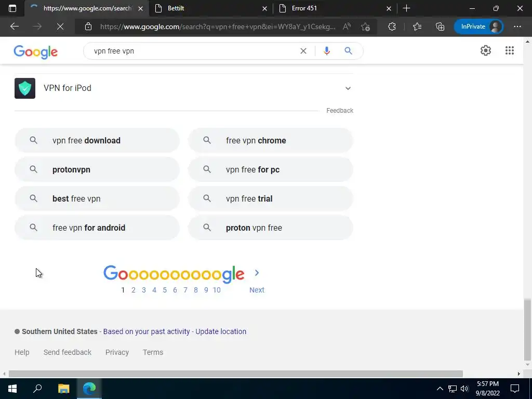Open network status tray icon
The width and height of the screenshot is (532, 399).
tap(453, 389)
